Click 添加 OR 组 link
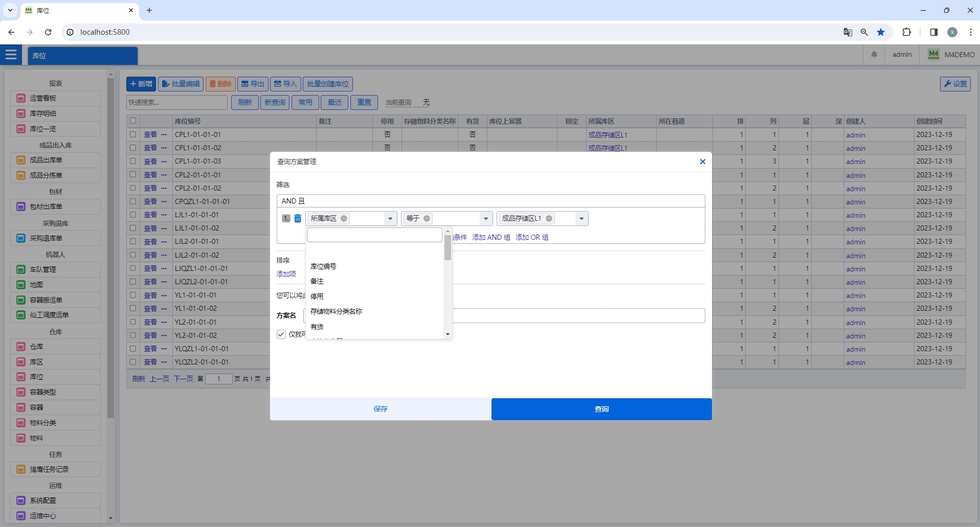The image size is (980, 527). (x=532, y=237)
